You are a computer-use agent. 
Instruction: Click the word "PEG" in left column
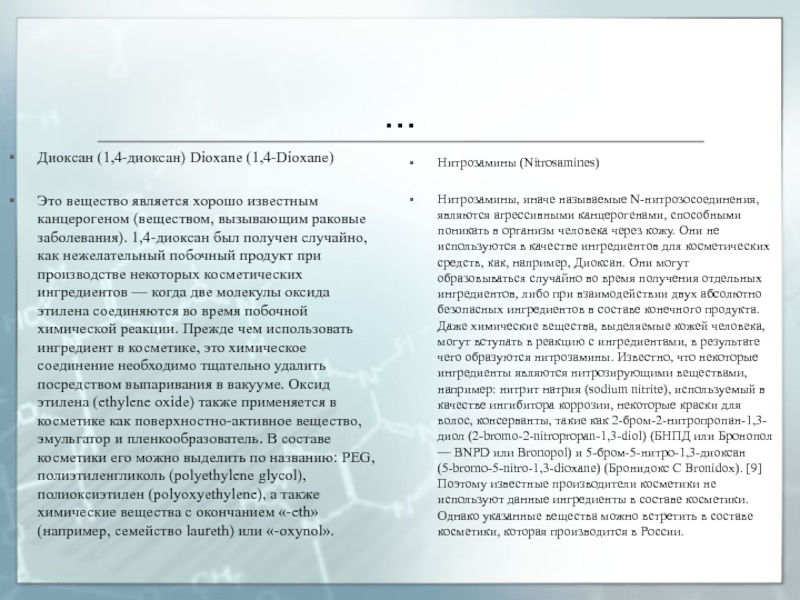tap(356, 458)
